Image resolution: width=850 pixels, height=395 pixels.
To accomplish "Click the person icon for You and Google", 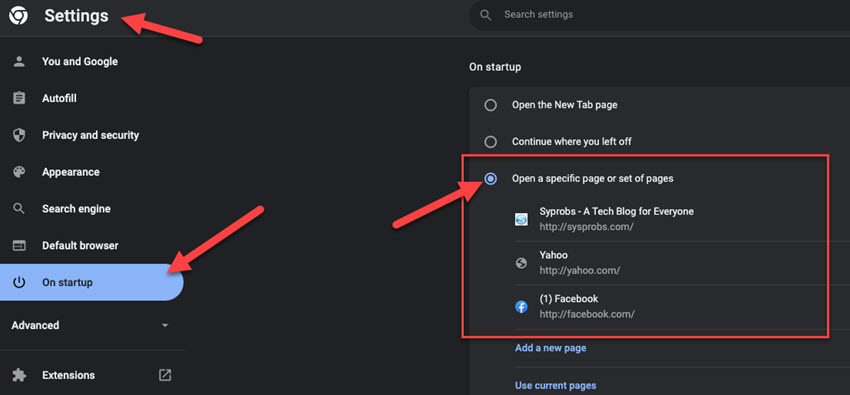I will tap(19, 61).
